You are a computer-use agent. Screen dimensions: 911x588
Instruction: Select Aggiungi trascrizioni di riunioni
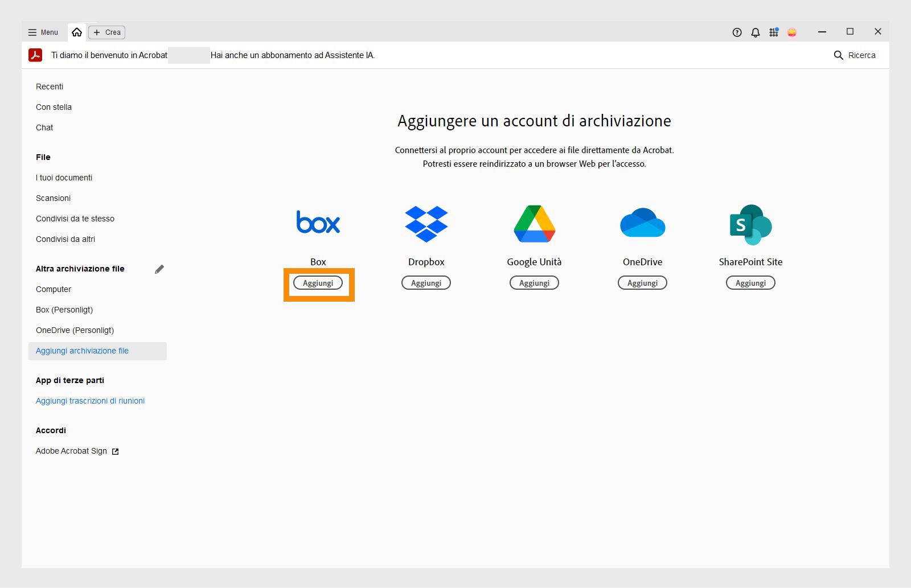[x=90, y=401]
